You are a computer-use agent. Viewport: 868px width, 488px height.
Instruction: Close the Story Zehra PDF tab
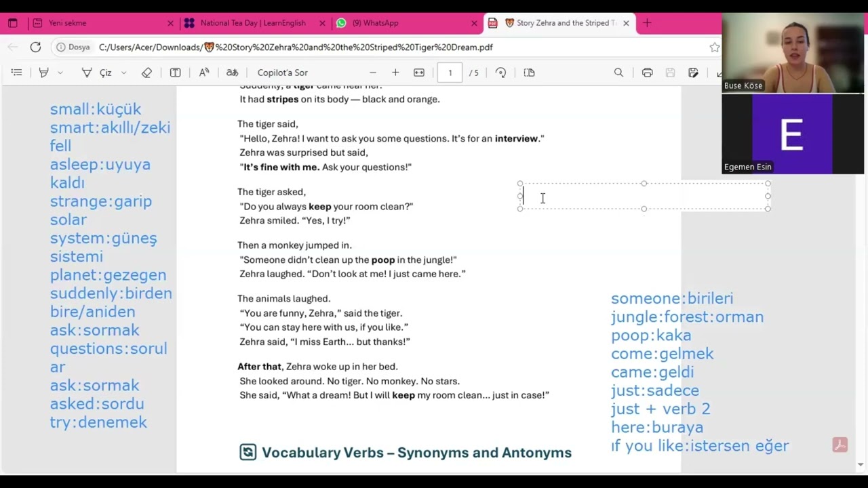626,23
